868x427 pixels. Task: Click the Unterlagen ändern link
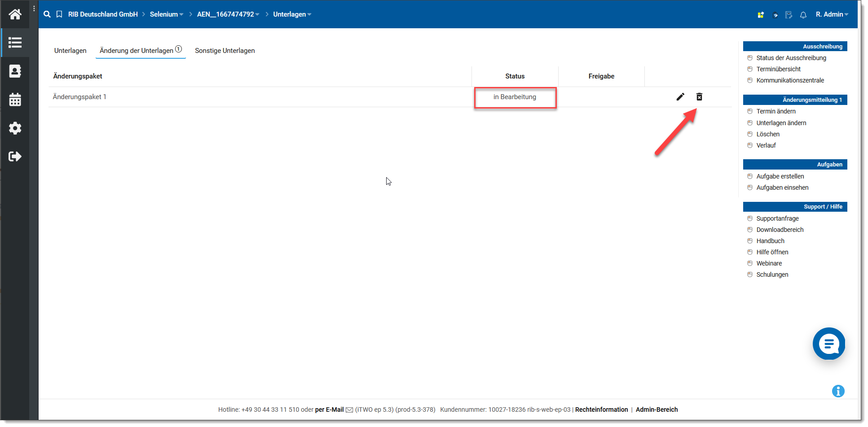[781, 123]
